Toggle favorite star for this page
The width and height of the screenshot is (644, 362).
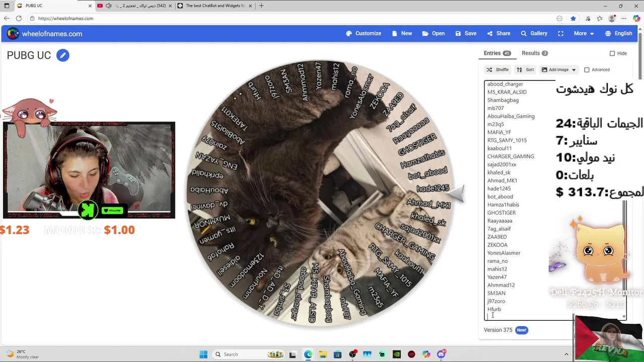573,19
